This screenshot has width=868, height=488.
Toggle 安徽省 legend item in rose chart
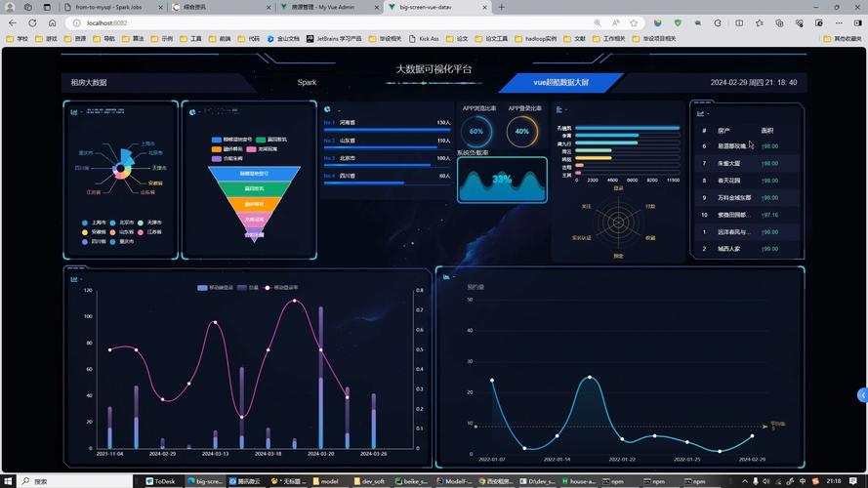click(94, 232)
